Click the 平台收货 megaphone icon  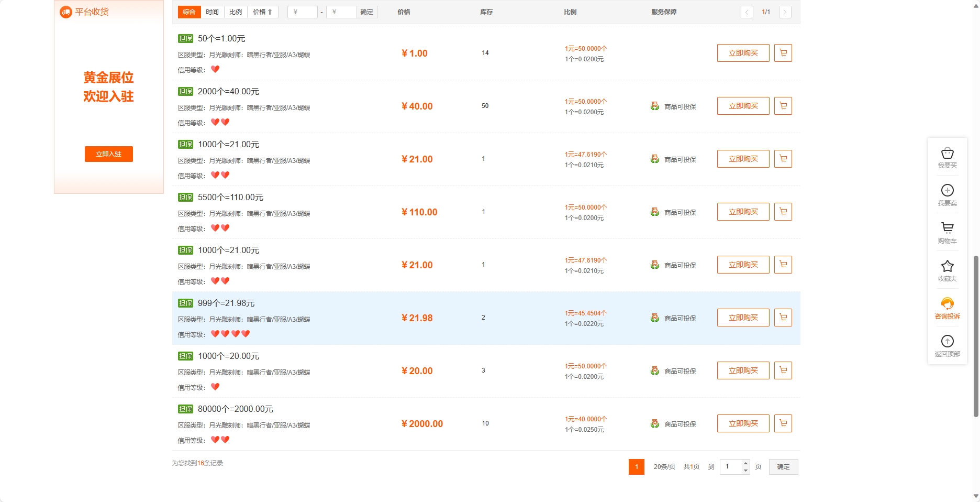pos(65,12)
